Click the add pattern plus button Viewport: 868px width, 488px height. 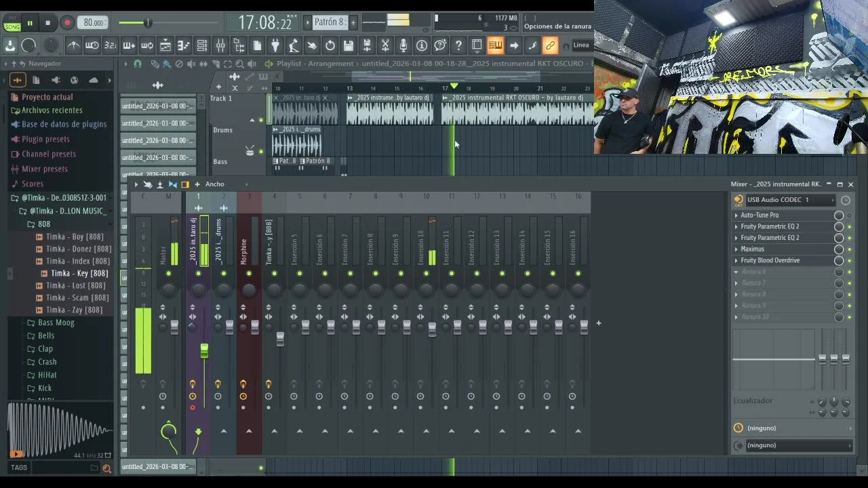click(x=353, y=22)
